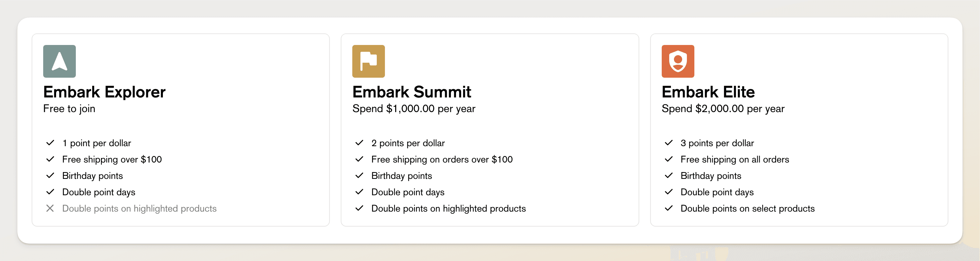Select the Embark Summit heading
980x261 pixels.
[412, 92]
